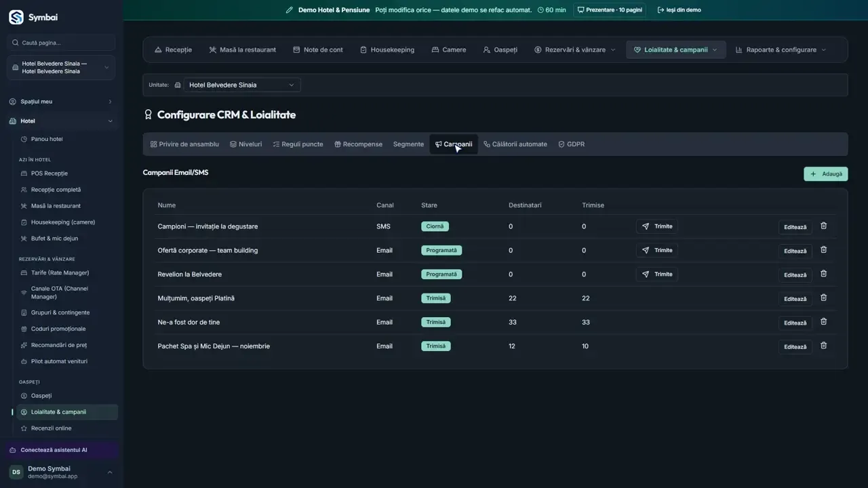Open the Privire de ansamblu tab
This screenshot has height=488, width=868.
tap(184, 144)
